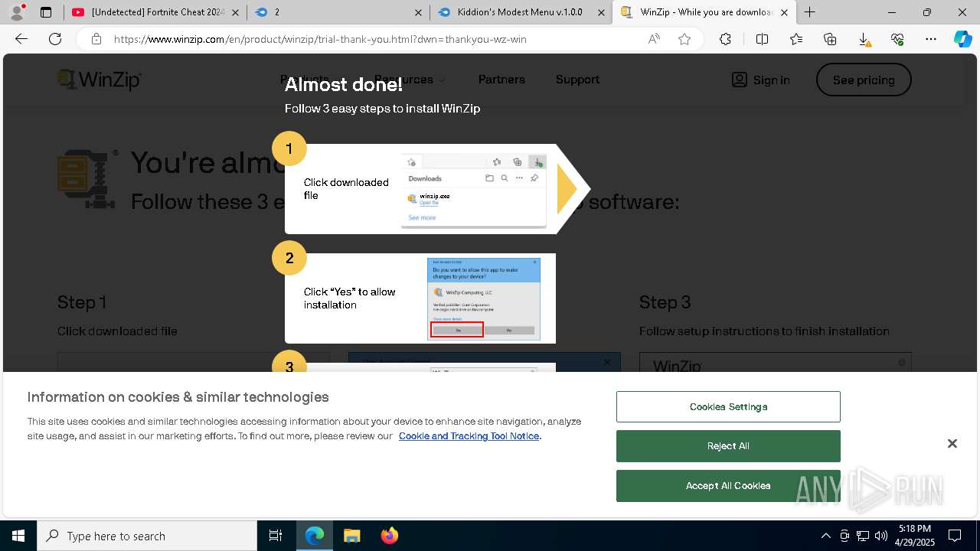Open Task View on taskbar
The width and height of the screenshot is (980, 551).
pyautogui.click(x=276, y=536)
